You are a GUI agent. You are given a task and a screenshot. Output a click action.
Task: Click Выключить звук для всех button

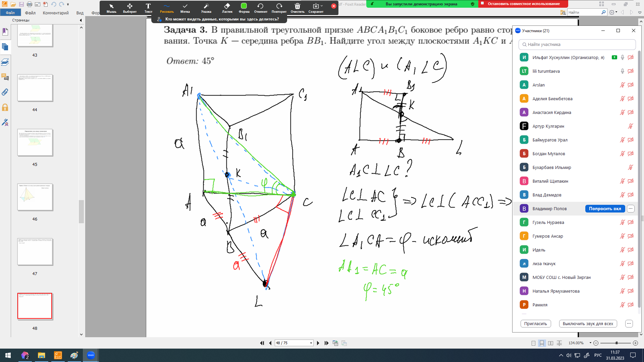coord(588,323)
